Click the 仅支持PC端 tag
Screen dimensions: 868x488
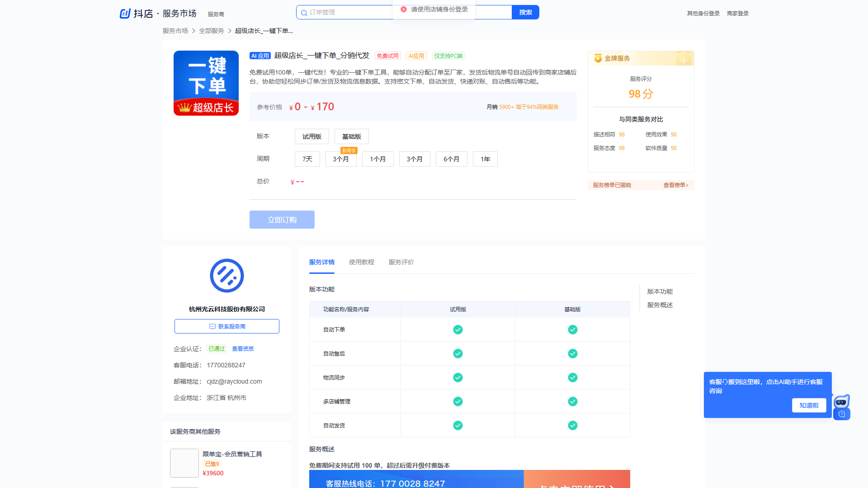448,56
